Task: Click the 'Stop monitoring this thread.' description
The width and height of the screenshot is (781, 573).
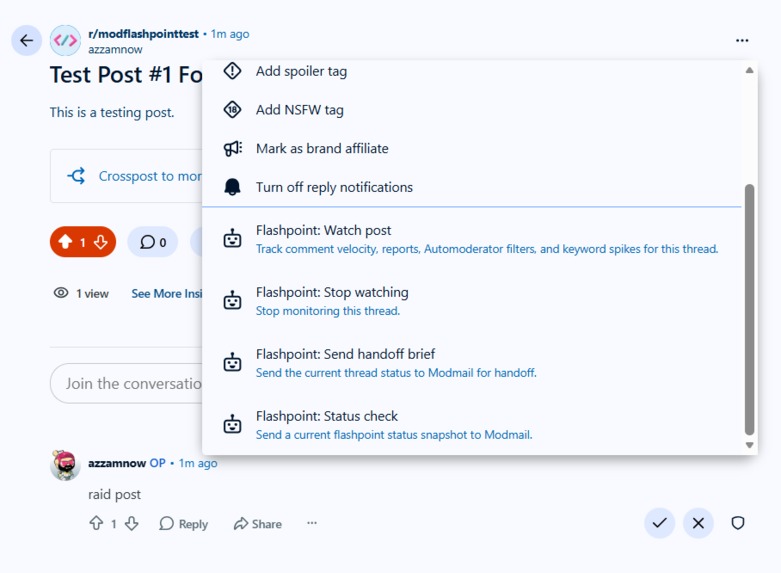Action: click(328, 311)
